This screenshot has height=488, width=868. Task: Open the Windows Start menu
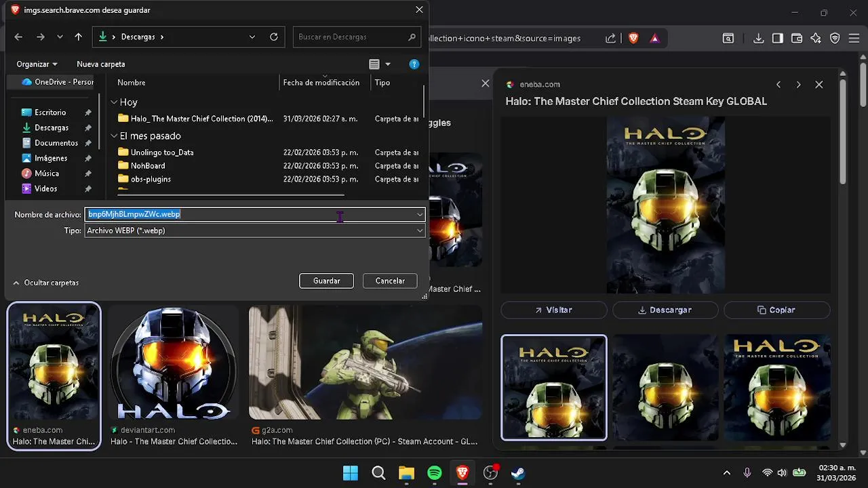tap(351, 473)
